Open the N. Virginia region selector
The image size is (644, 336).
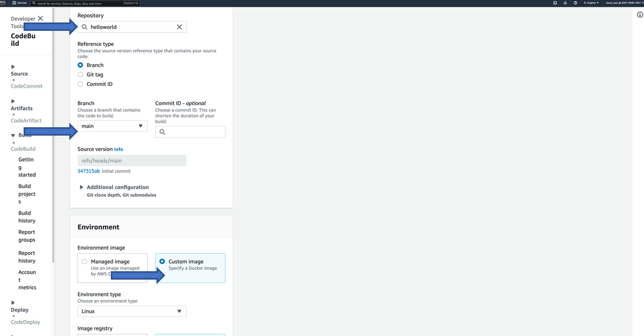[591, 3]
